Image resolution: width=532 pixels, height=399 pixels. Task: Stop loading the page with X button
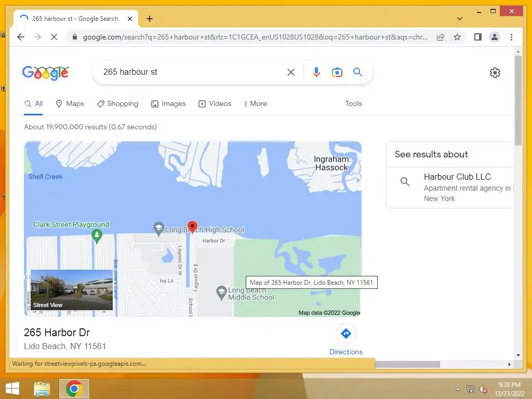coord(54,37)
